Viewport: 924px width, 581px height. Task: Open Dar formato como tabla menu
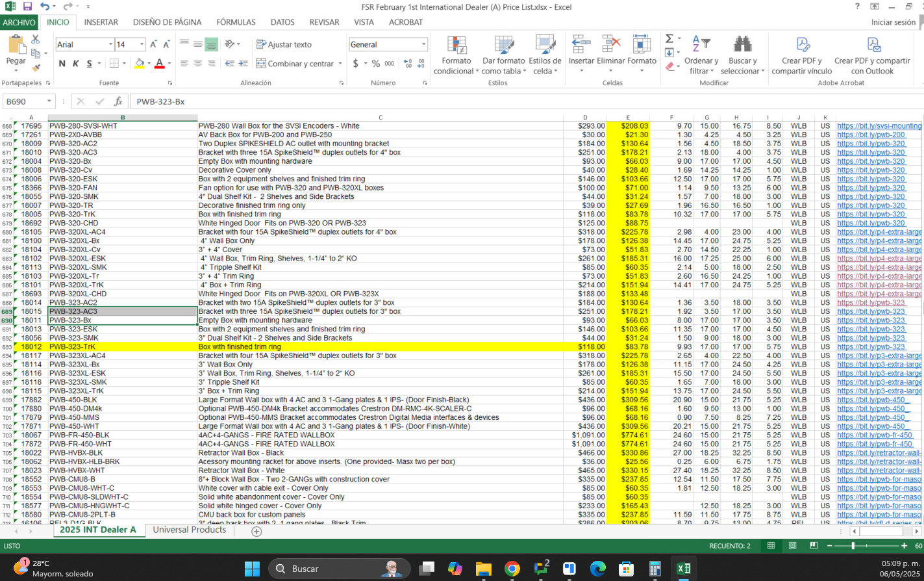click(x=504, y=55)
